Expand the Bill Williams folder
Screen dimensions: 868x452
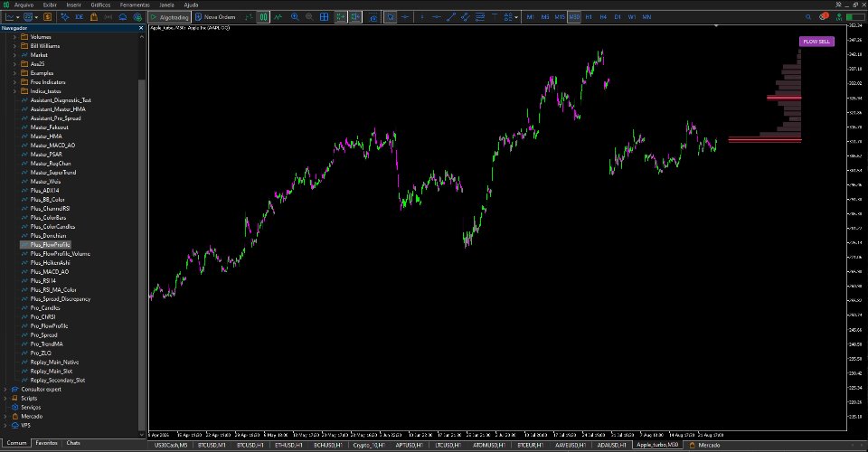[14, 46]
